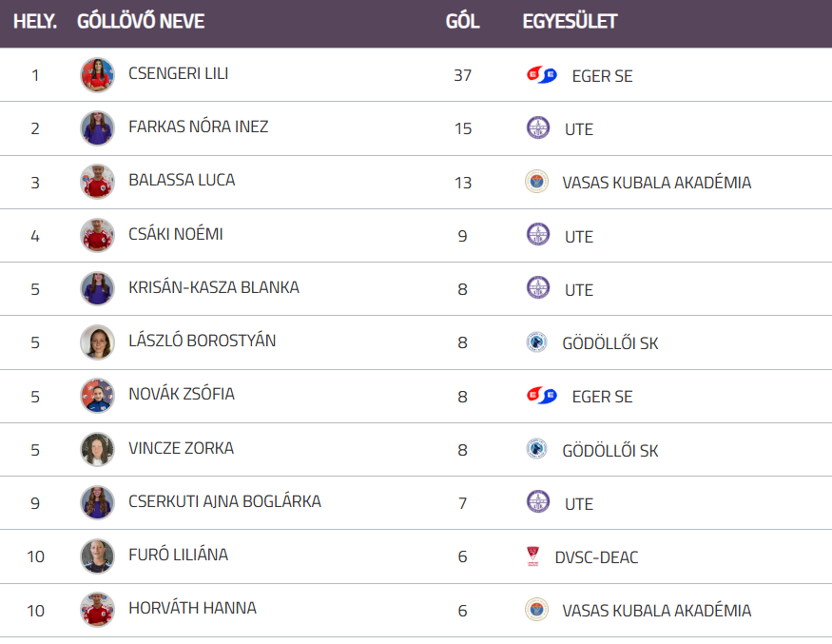This screenshot has width=832, height=644.
Task: Go to Krisán-Kasza Blanka's name link
Action: coord(214,287)
